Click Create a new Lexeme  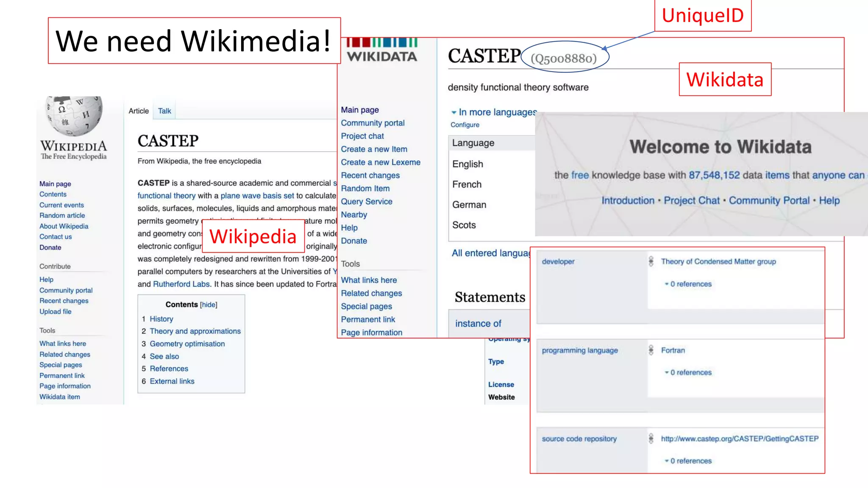tap(381, 163)
